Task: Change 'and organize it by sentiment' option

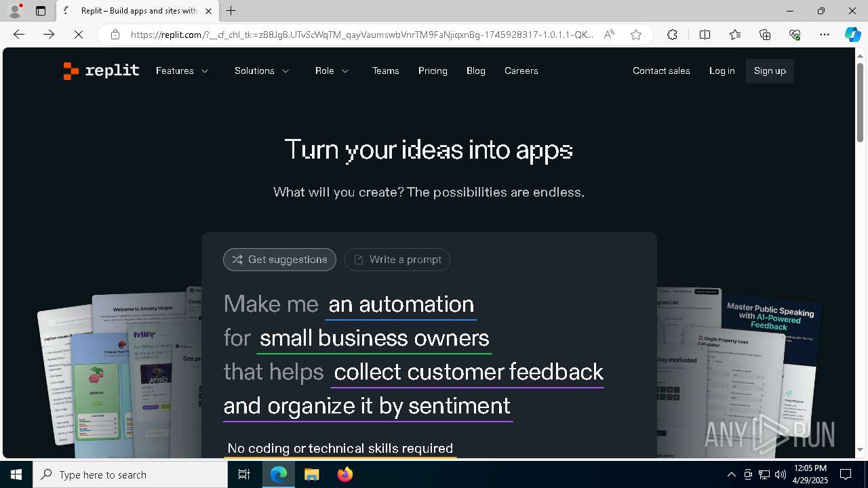Action: click(367, 406)
